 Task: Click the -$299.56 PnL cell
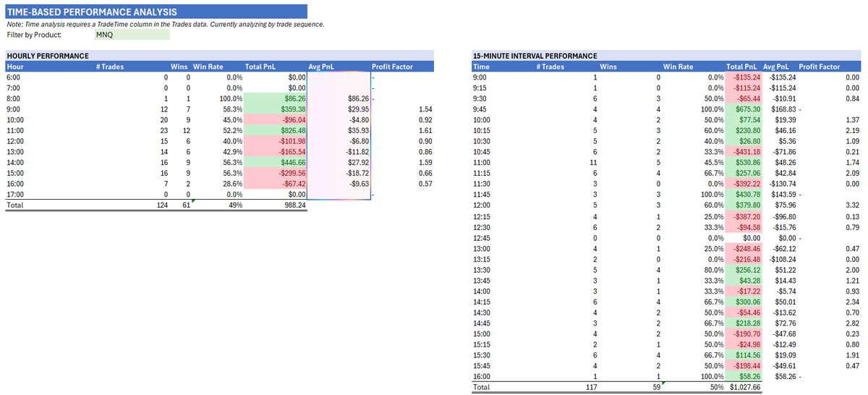pos(276,174)
